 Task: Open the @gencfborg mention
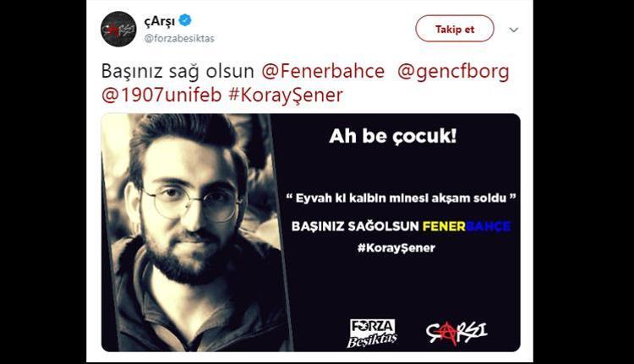(453, 73)
